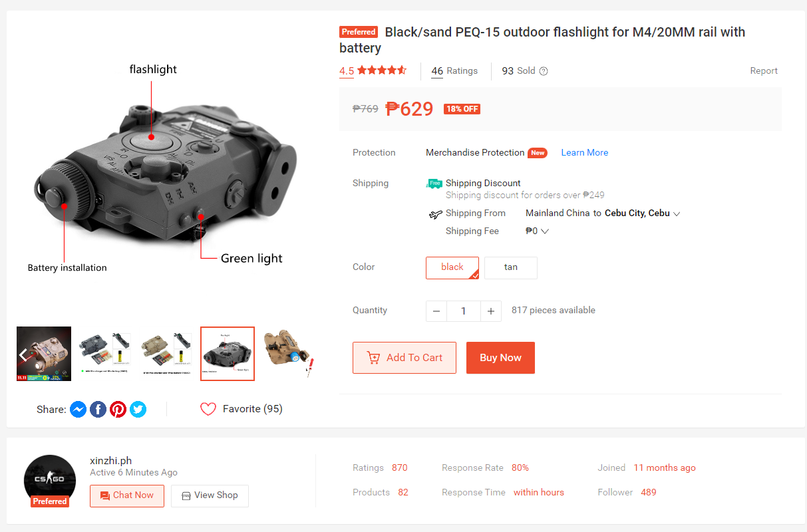
Task: Click the quantity input field
Action: tap(464, 311)
